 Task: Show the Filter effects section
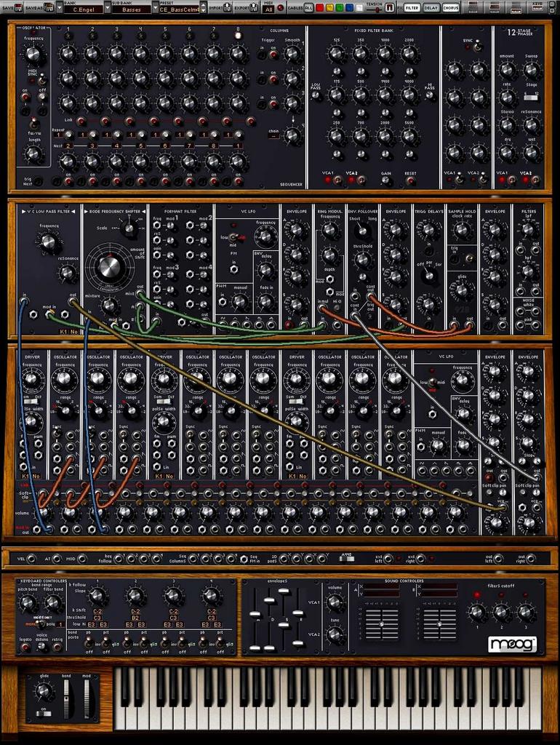pos(412,8)
